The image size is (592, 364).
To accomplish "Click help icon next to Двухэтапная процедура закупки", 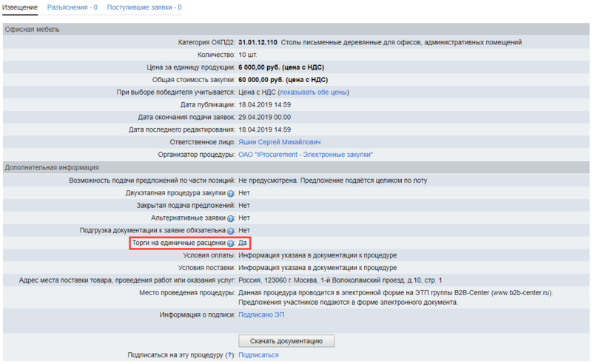I will tap(230, 193).
